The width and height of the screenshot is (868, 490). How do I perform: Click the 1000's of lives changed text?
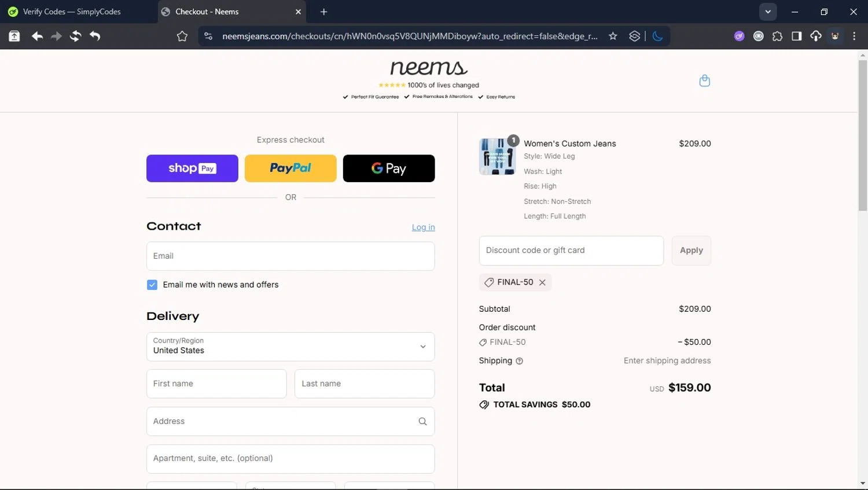[443, 85]
